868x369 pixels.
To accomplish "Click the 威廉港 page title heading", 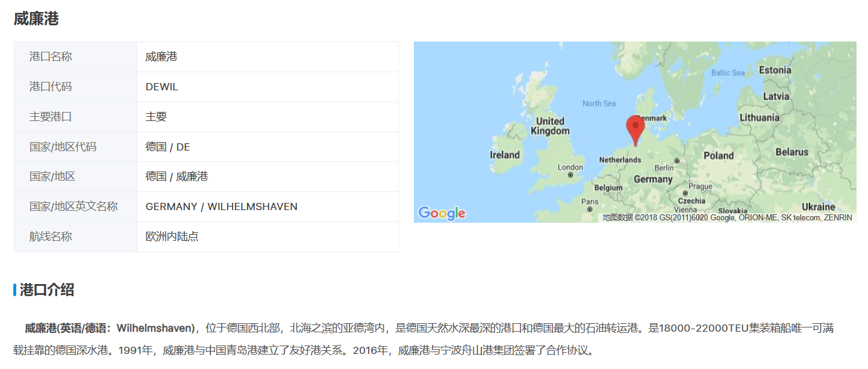I will [x=36, y=19].
